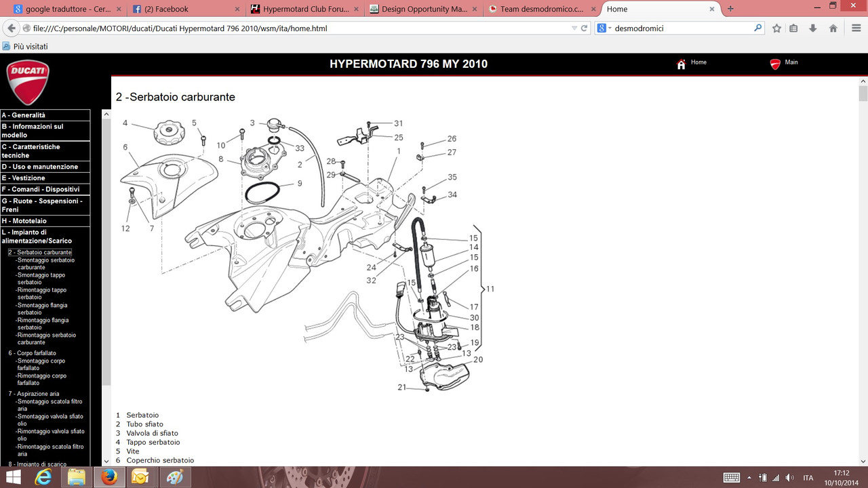
Task: Open Main link in the manual header
Action: tap(791, 62)
